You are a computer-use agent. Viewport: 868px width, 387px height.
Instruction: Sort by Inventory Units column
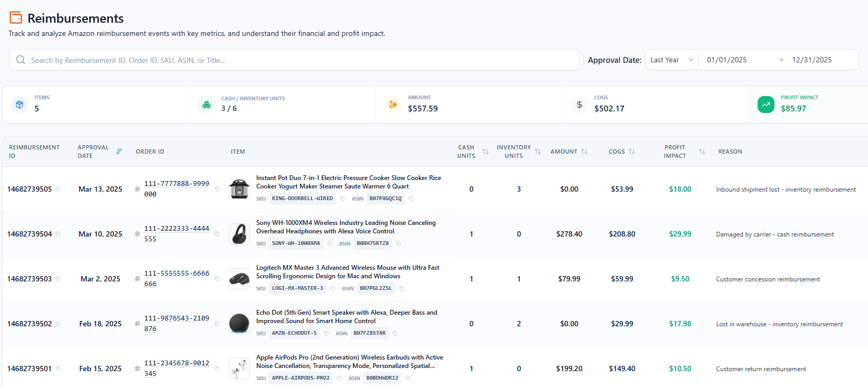tap(537, 152)
